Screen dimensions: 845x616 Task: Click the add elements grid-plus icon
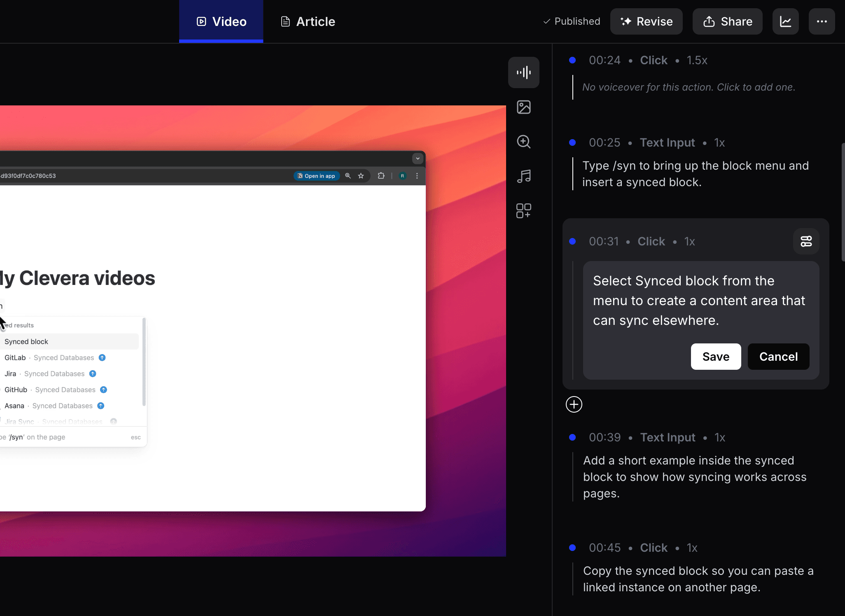(523, 211)
